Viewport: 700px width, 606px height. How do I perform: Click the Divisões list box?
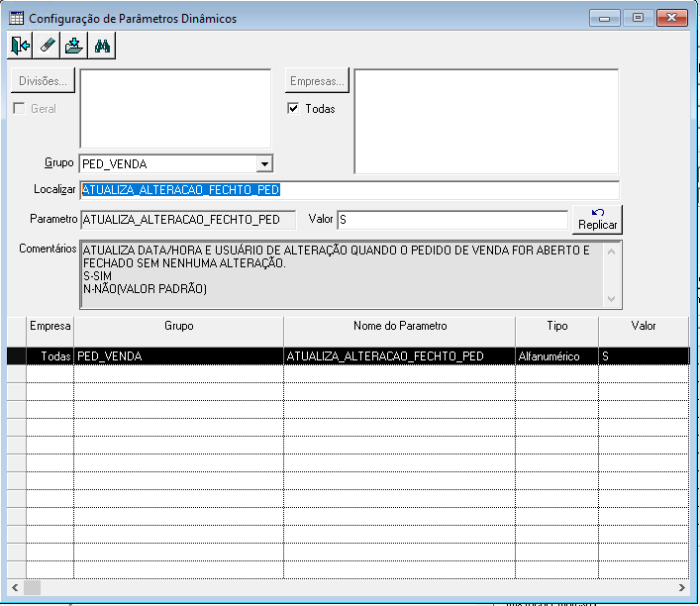click(175, 109)
